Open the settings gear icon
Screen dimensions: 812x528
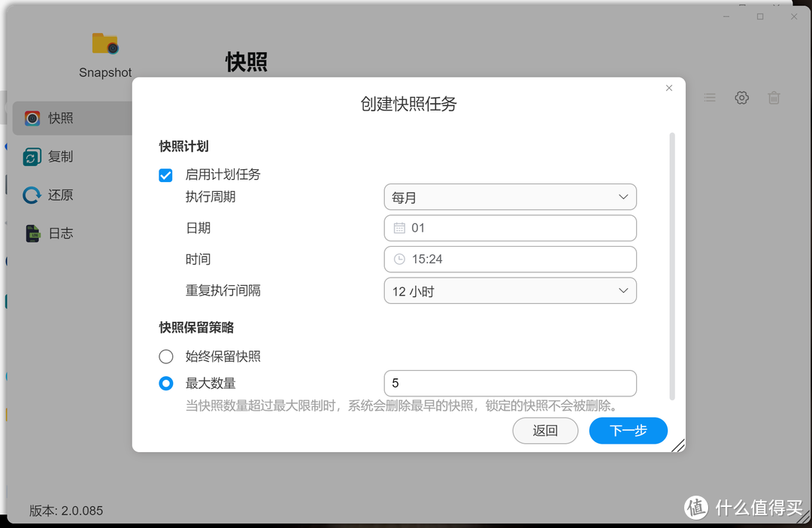pos(741,98)
